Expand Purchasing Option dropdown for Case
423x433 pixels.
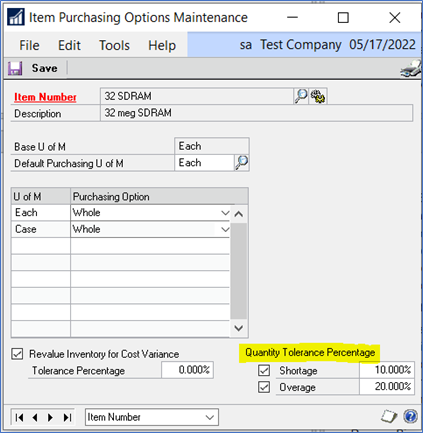point(225,229)
